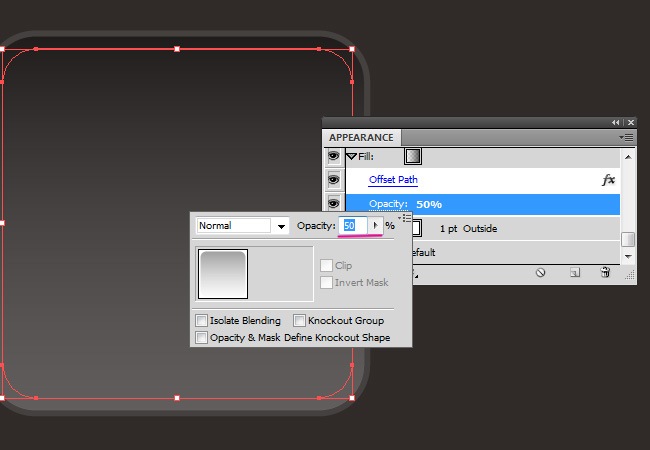
Task: Click the fx icon on Offset Path row
Action: tap(607, 180)
